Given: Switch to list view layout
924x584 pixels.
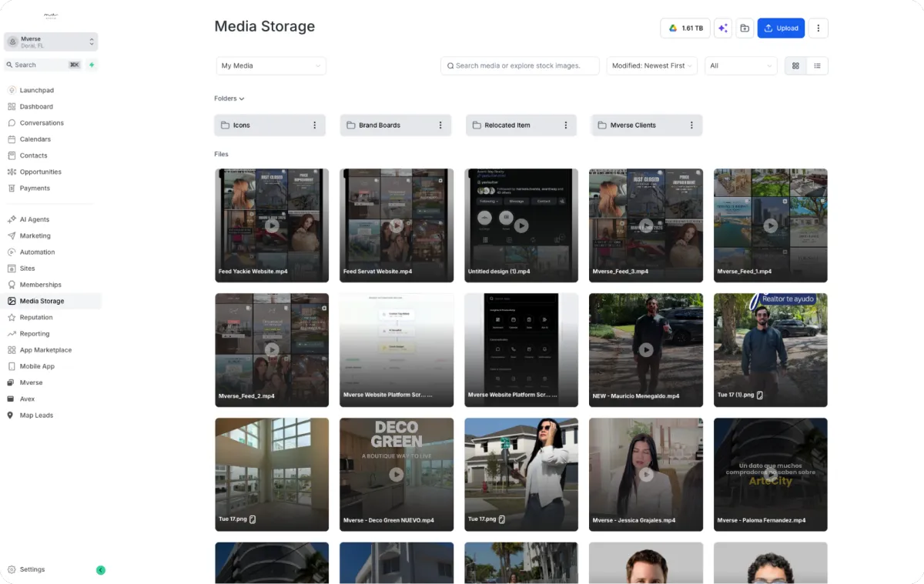Looking at the screenshot, I should pos(817,66).
